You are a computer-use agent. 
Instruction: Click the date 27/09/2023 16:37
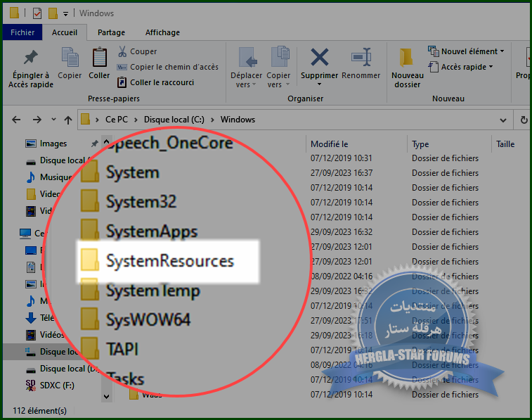pos(342,173)
